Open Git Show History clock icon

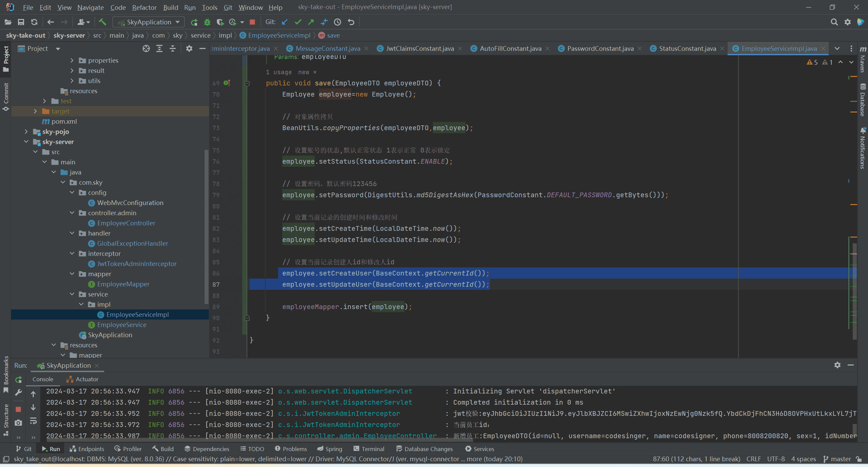click(337, 22)
